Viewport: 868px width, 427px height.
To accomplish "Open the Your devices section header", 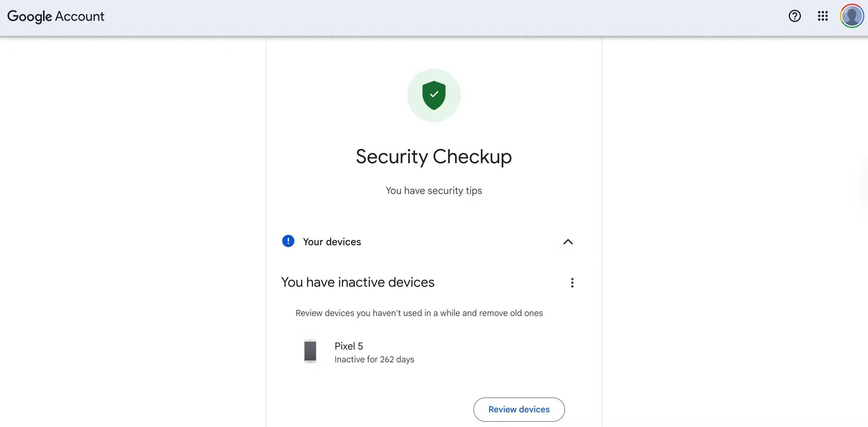I will pyautogui.click(x=332, y=242).
